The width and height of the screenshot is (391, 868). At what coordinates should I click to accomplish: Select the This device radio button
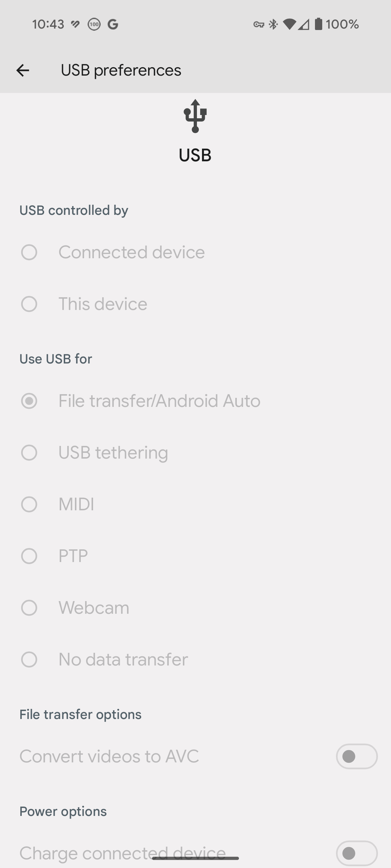[x=29, y=304]
